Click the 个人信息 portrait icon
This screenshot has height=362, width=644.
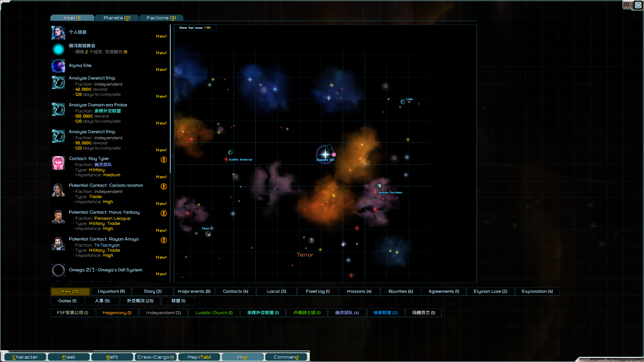pyautogui.click(x=58, y=33)
